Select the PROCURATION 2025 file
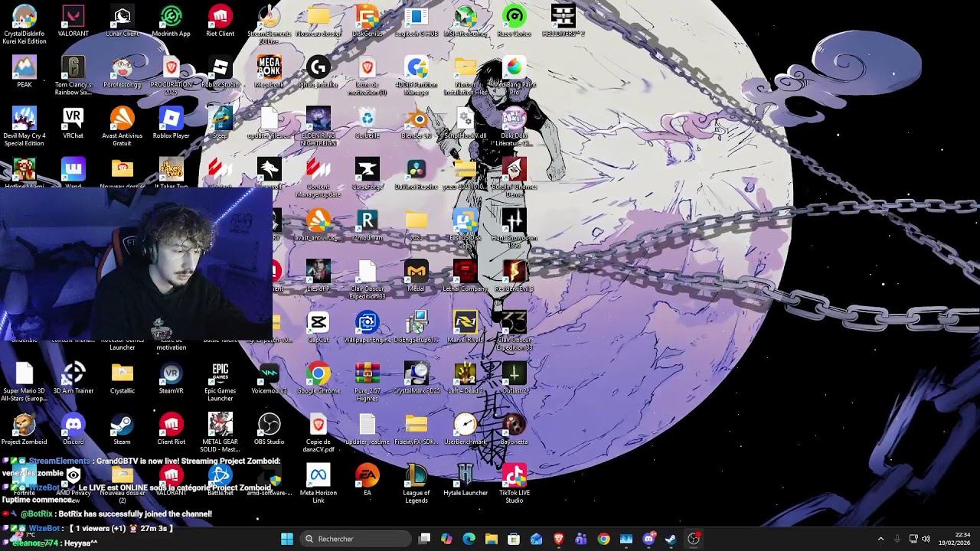 coord(171,75)
